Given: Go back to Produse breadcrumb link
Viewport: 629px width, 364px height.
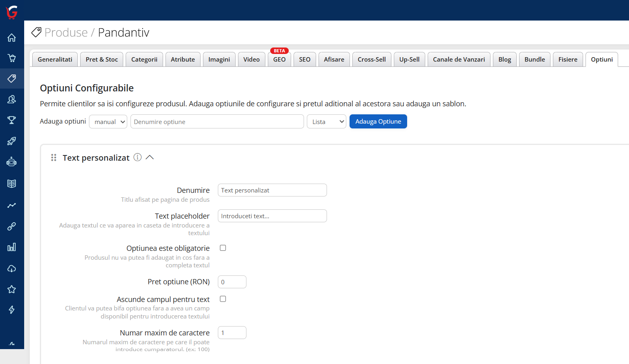Looking at the screenshot, I should tap(66, 32).
